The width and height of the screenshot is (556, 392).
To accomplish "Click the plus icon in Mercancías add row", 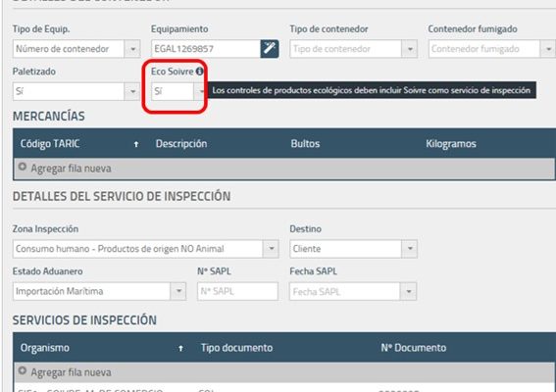I will (x=23, y=167).
